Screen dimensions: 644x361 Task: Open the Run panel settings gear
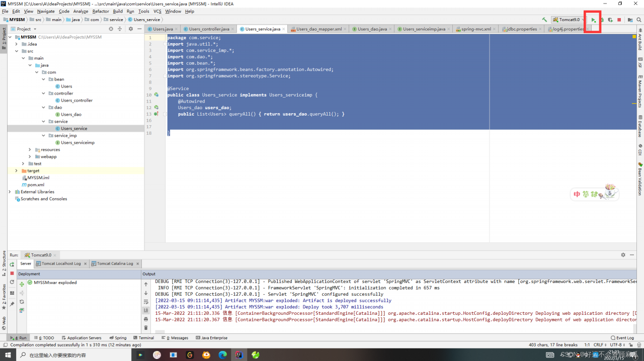[x=623, y=255]
